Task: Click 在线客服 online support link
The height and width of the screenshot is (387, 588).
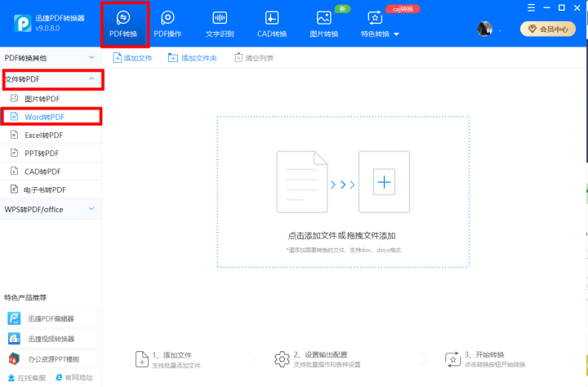Action: pos(27,378)
